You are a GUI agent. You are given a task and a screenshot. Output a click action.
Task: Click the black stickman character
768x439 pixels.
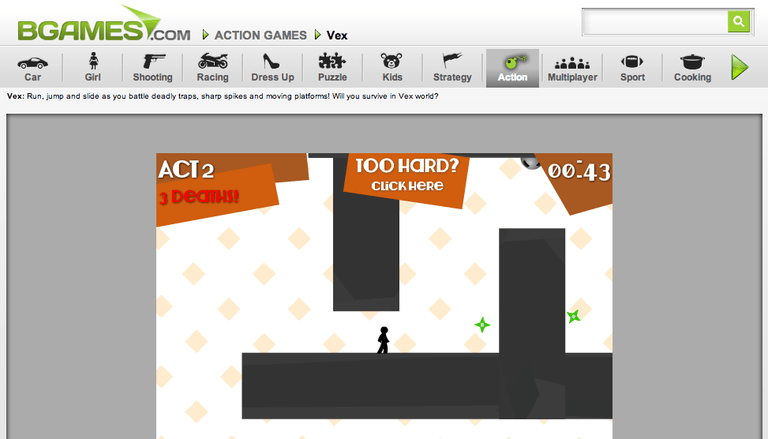point(383,340)
